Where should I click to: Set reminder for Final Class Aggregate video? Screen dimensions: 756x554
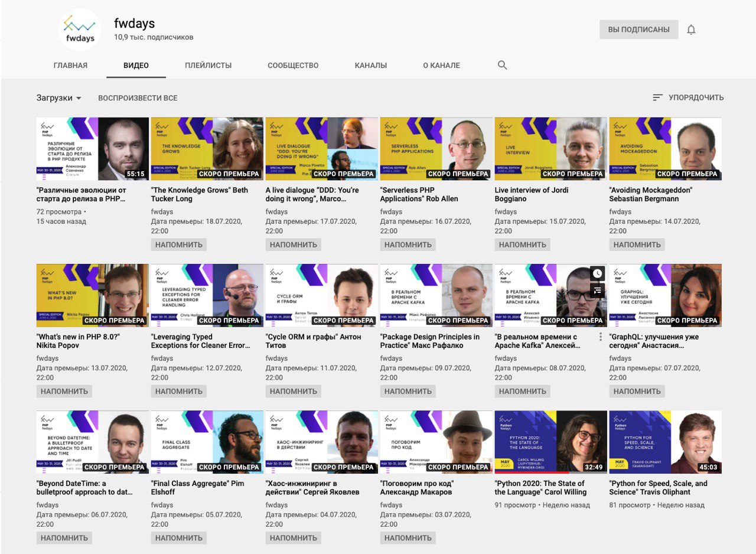(179, 537)
